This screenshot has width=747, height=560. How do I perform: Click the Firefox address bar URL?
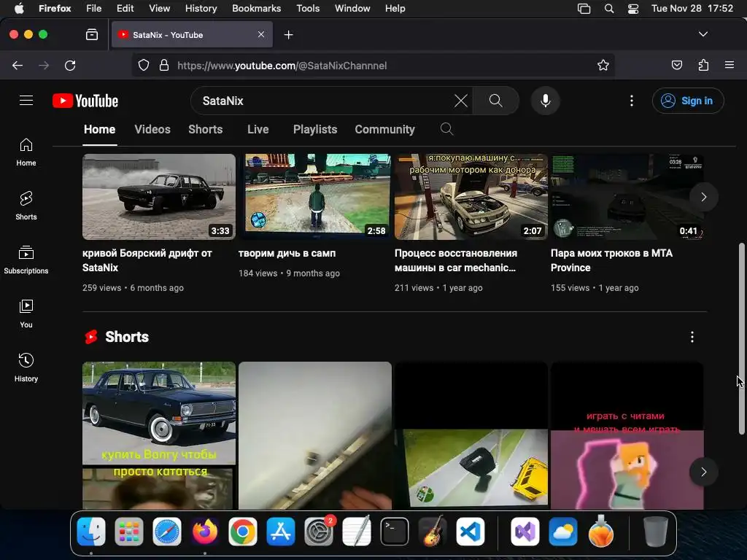pos(282,66)
